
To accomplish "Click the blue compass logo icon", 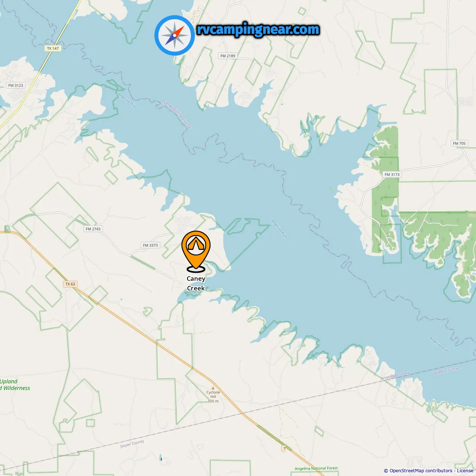I will [174, 35].
